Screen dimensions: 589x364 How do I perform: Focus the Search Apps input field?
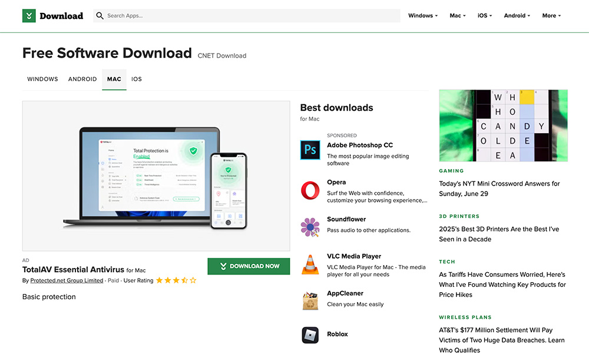coord(247,16)
